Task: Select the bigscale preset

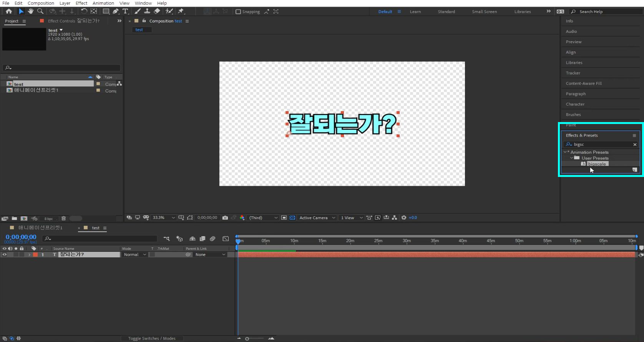Action: (597, 164)
